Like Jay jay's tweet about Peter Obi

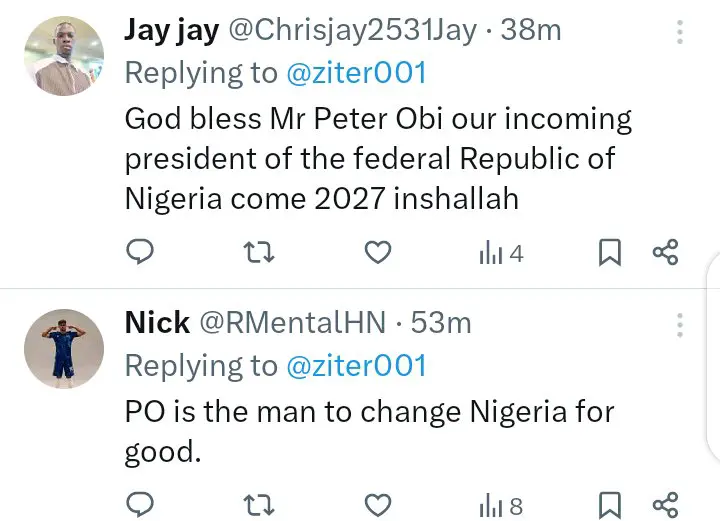coord(377,253)
